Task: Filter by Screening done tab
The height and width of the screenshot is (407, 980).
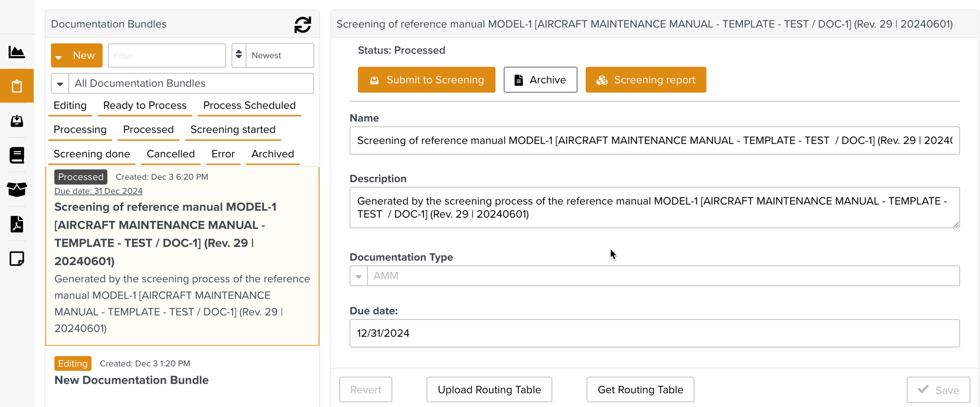Action: [92, 154]
